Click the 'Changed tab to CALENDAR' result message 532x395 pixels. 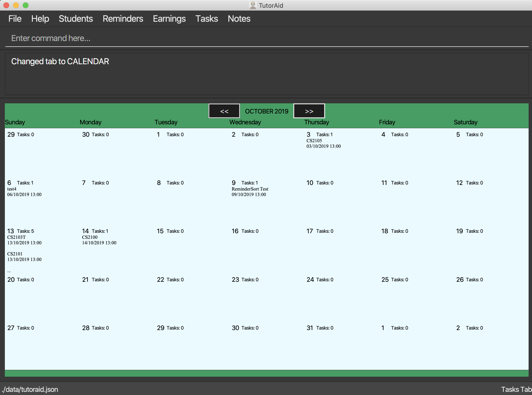(x=60, y=61)
